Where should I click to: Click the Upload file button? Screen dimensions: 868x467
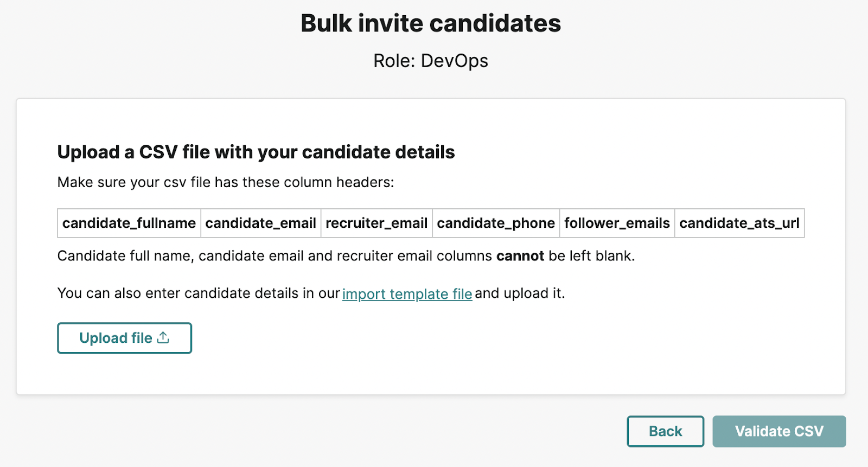point(124,338)
